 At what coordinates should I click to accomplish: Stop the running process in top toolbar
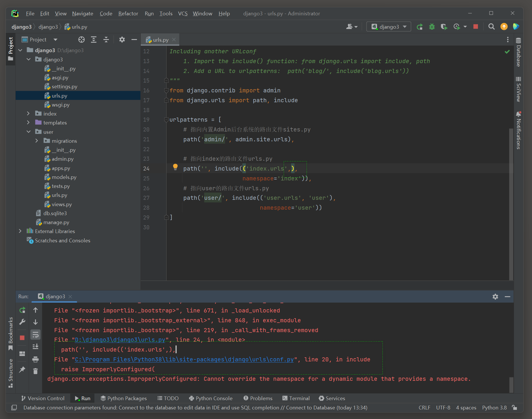pos(476,27)
